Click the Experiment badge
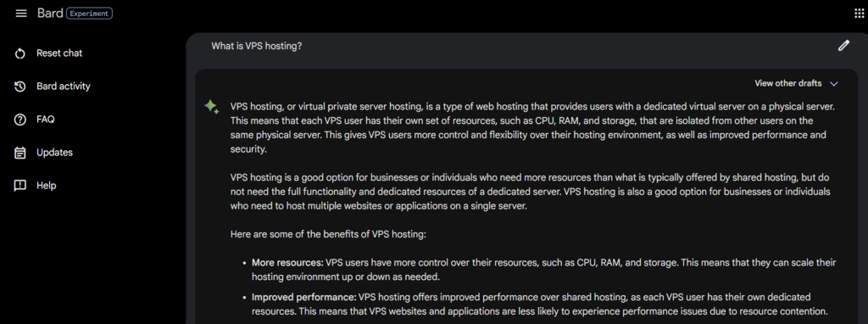Image resolution: width=868 pixels, height=324 pixels. click(x=89, y=14)
